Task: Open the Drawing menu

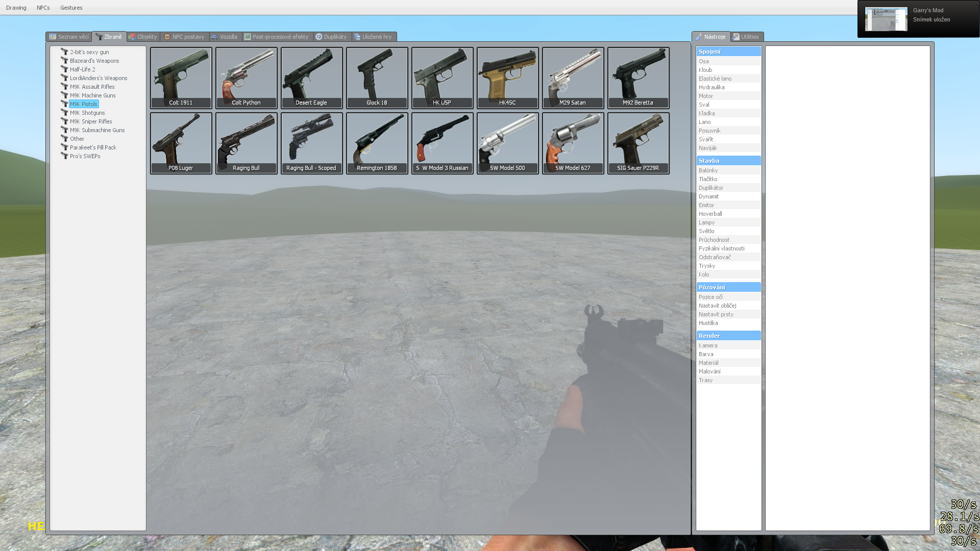Action: pos(16,8)
